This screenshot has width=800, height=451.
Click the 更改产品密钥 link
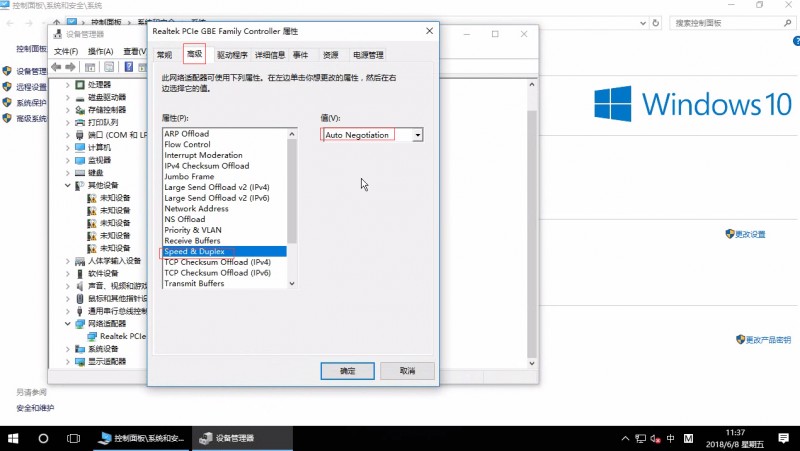pyautogui.click(x=768, y=340)
